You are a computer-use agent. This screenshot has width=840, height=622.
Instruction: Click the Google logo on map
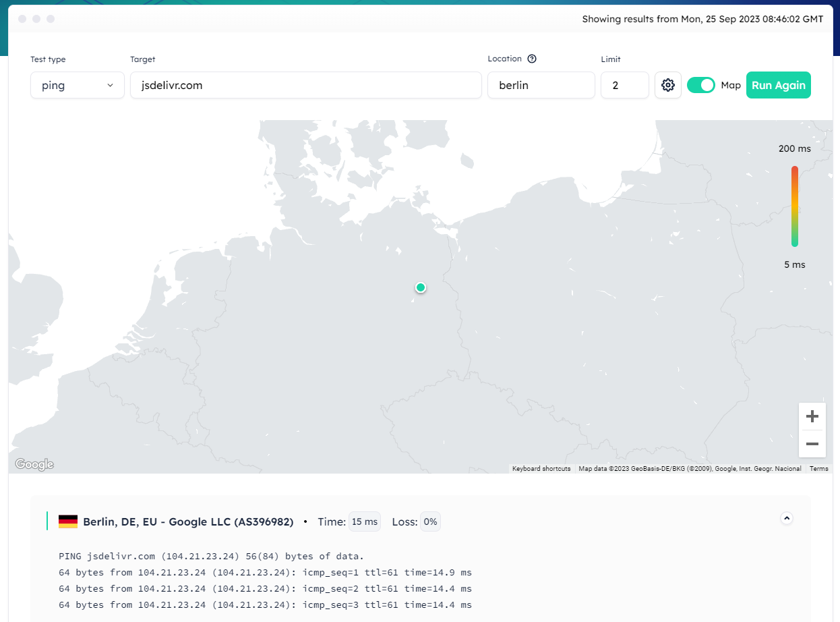click(x=34, y=464)
